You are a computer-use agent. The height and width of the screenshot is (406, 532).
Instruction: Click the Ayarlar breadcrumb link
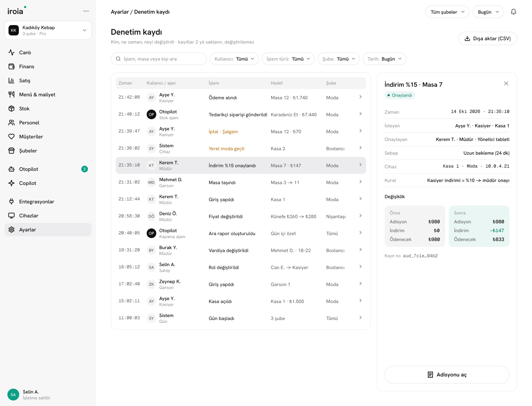tap(120, 12)
